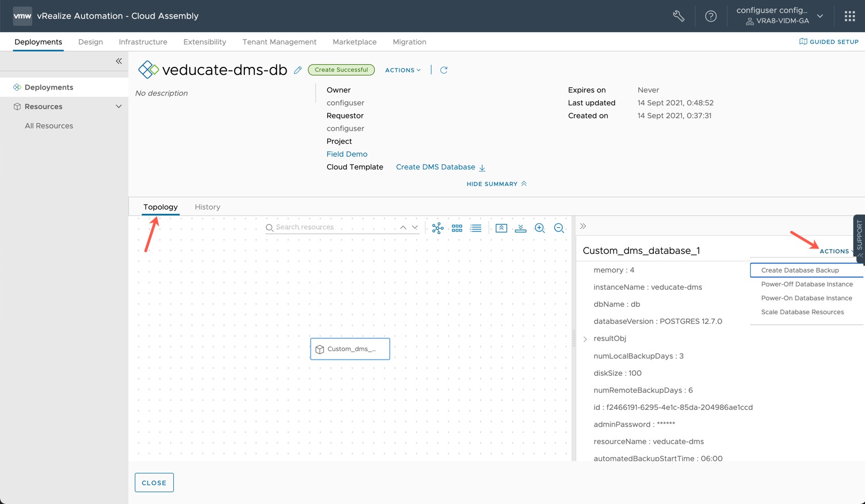Click HIDE SUMMARY toggle
The width and height of the screenshot is (865, 504).
click(497, 184)
